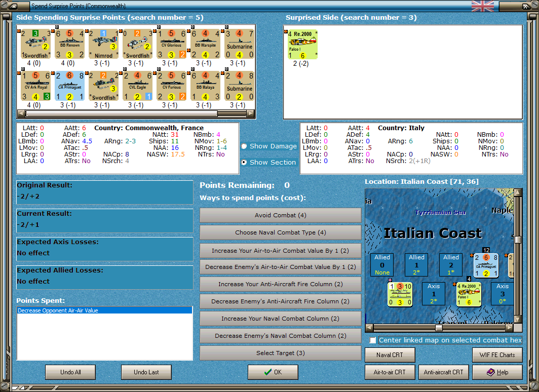Select Decrease Opponent Air-Air Value in Points Spent
The height and width of the screenshot is (392, 539).
(104, 310)
